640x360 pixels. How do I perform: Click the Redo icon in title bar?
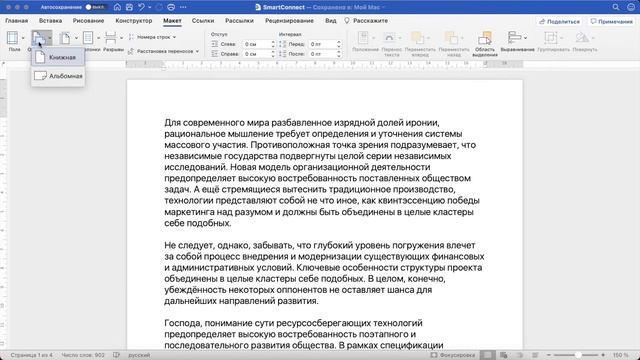pyautogui.click(x=159, y=7)
